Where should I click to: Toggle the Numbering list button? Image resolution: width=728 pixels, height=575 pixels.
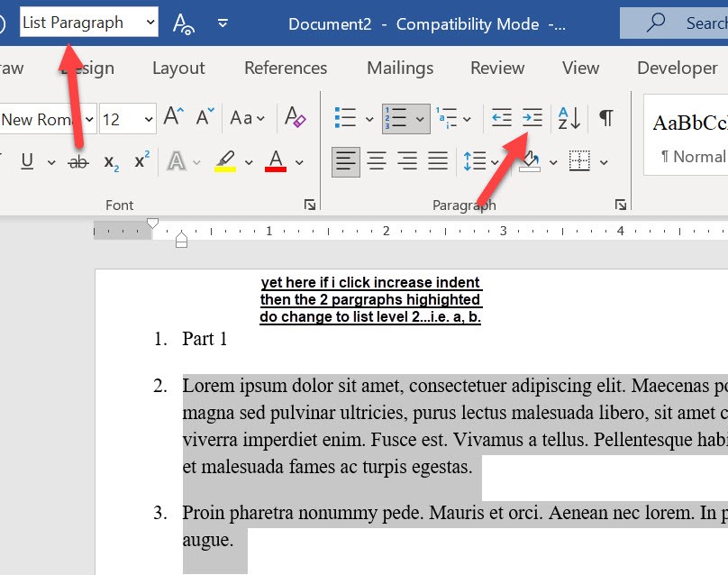(396, 118)
